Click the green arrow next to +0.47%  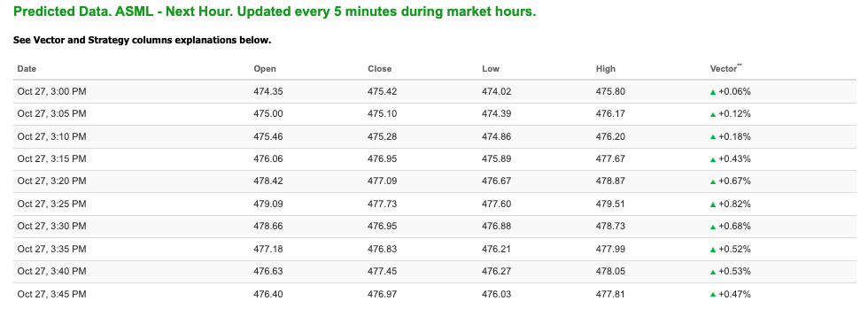(x=713, y=295)
